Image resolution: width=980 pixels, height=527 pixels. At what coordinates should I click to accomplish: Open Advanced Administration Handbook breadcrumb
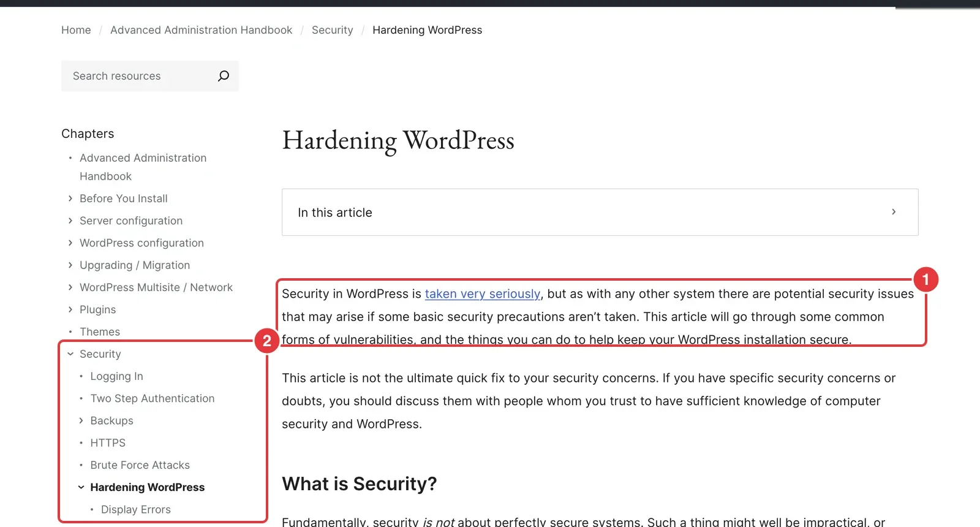pyautogui.click(x=201, y=30)
